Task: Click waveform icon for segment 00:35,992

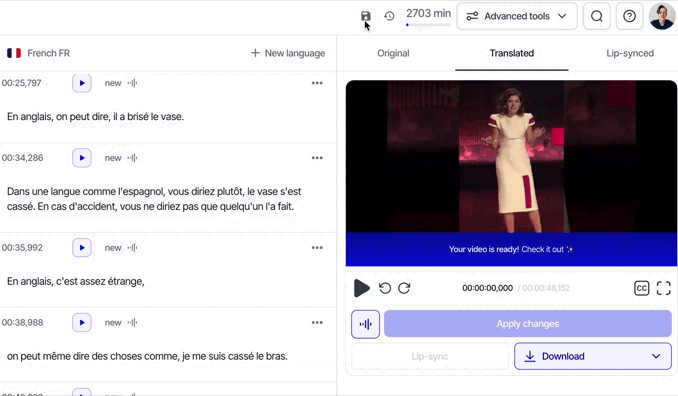Action: pyautogui.click(x=132, y=248)
